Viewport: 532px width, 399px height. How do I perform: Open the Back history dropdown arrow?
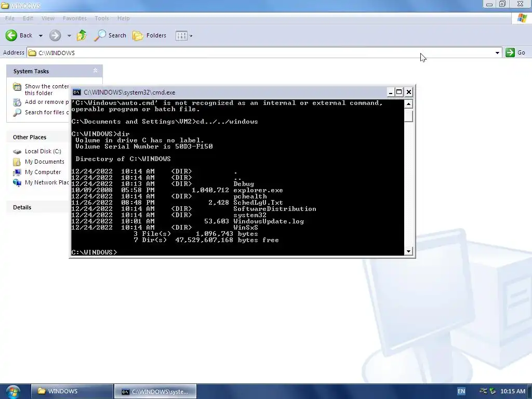[41, 36]
